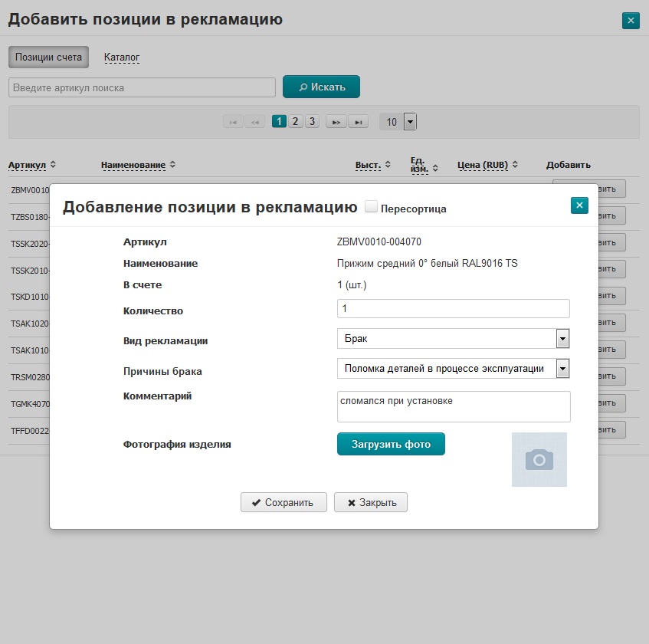Jump to the last page of results
This screenshot has height=644, width=649.
(358, 122)
